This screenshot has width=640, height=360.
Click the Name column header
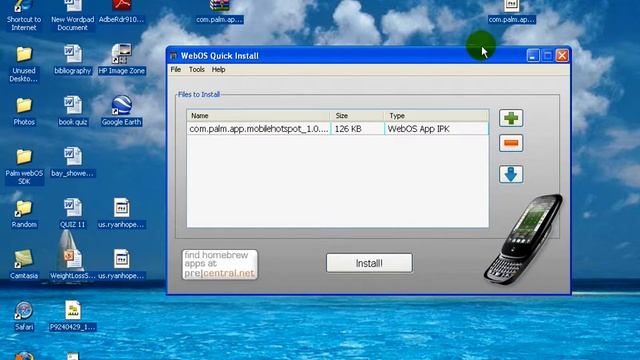click(x=258, y=116)
